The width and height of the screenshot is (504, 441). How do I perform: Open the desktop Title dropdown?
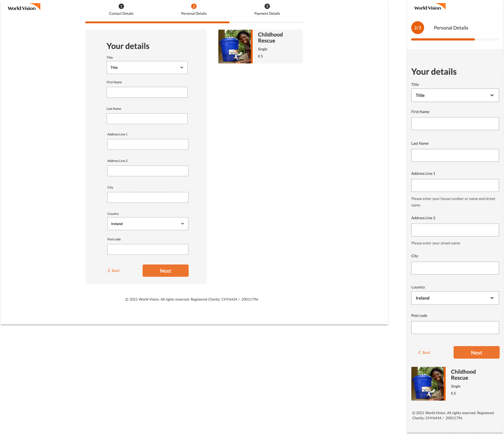coord(147,68)
